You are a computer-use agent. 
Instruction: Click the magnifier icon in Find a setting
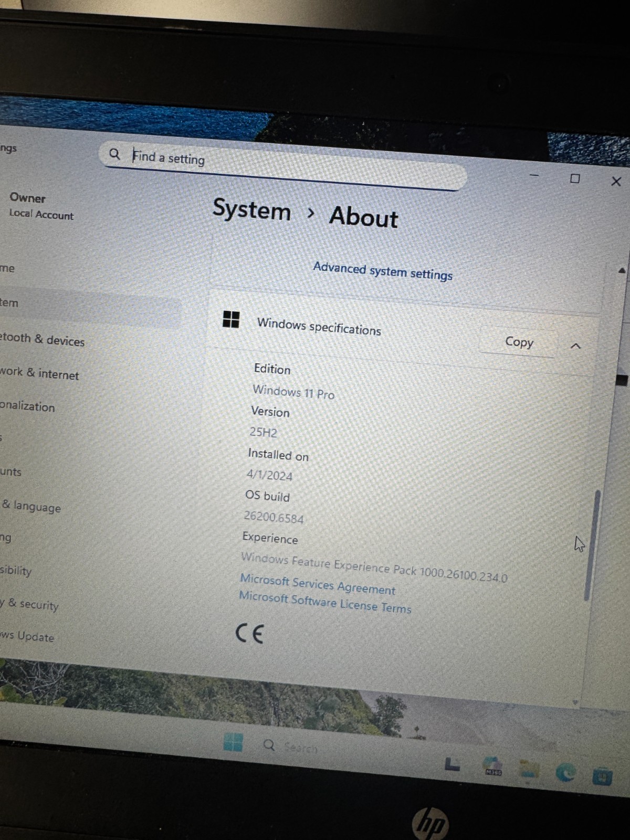114,154
